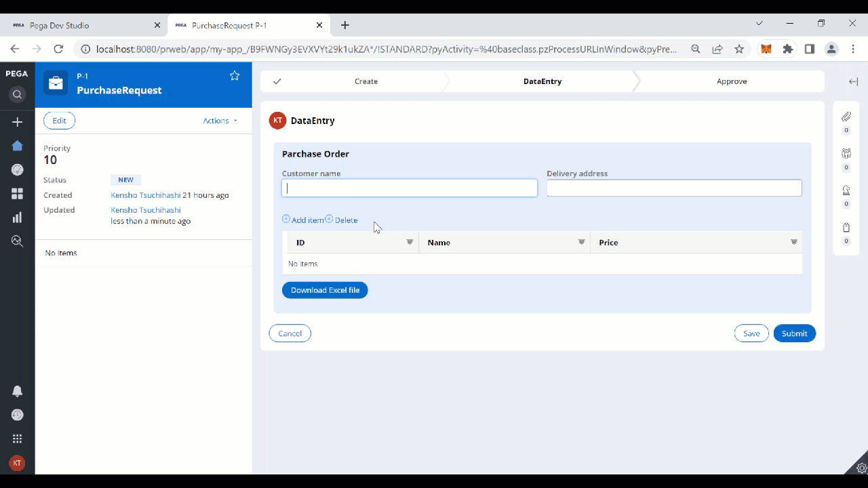Click the plus icon to create new work
868x488 pixels.
(17, 122)
